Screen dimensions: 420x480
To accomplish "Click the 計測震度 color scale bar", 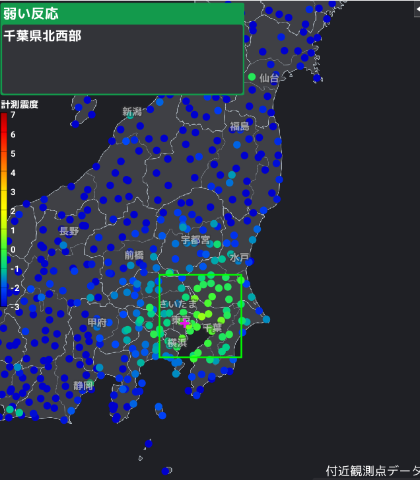I will click(x=4, y=210).
